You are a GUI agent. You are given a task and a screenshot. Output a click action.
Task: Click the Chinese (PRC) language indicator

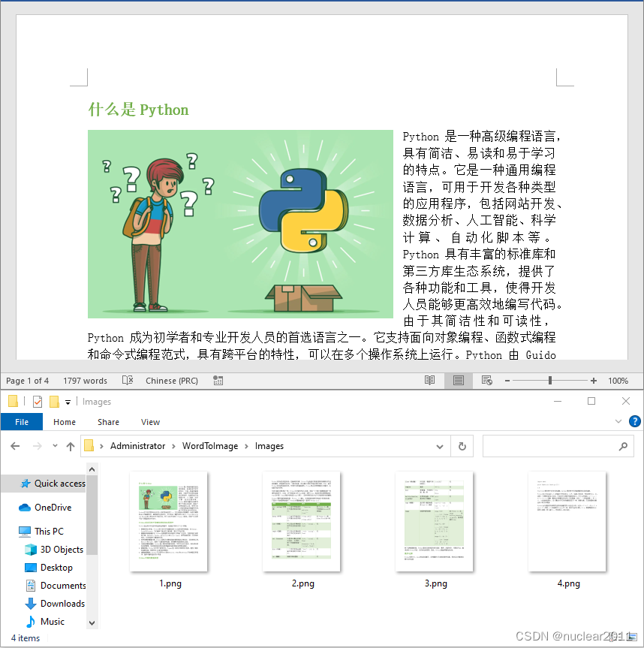point(172,381)
